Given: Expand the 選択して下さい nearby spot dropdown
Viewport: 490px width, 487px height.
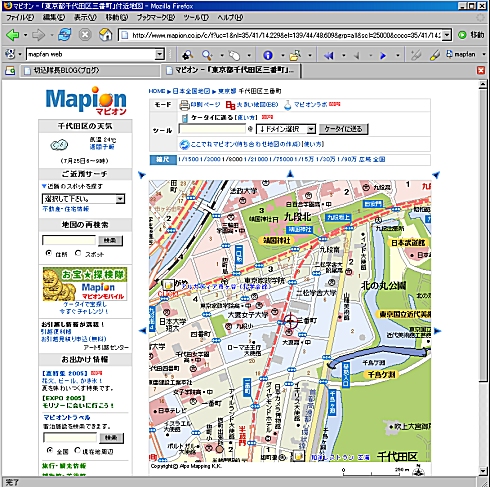Looking at the screenshot, I should (83, 199).
